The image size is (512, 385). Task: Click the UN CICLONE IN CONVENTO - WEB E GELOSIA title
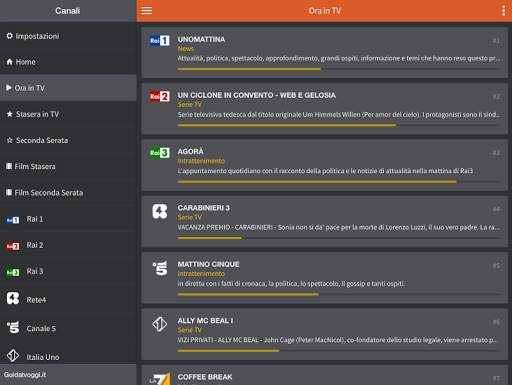tap(256, 95)
